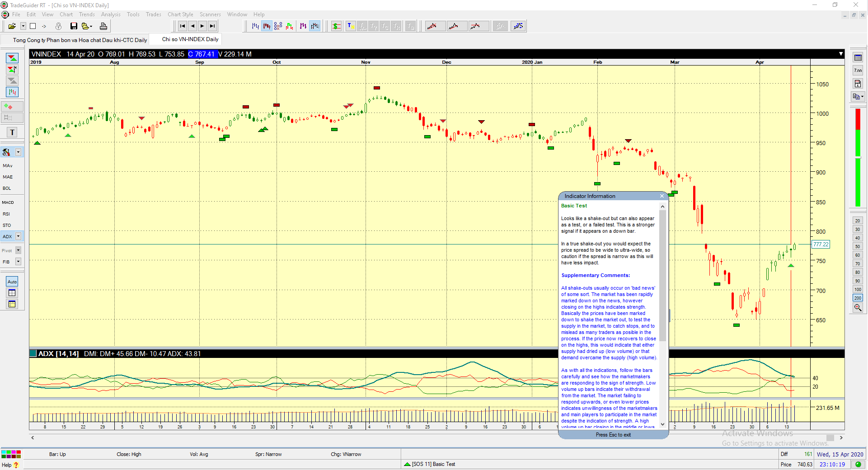The height and width of the screenshot is (470, 868).
Task: Close the Indicator Information popup
Action: [662, 196]
